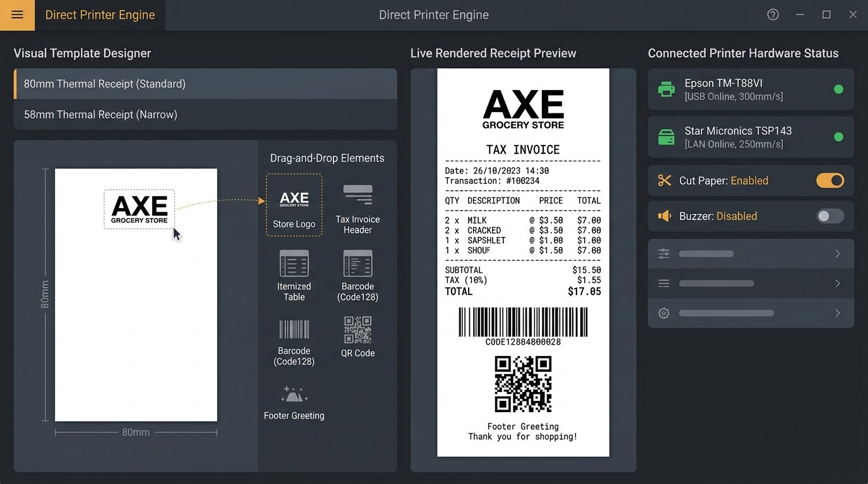The image size is (868, 484).
Task: Click the list-lines icon in settings list
Action: click(664, 284)
